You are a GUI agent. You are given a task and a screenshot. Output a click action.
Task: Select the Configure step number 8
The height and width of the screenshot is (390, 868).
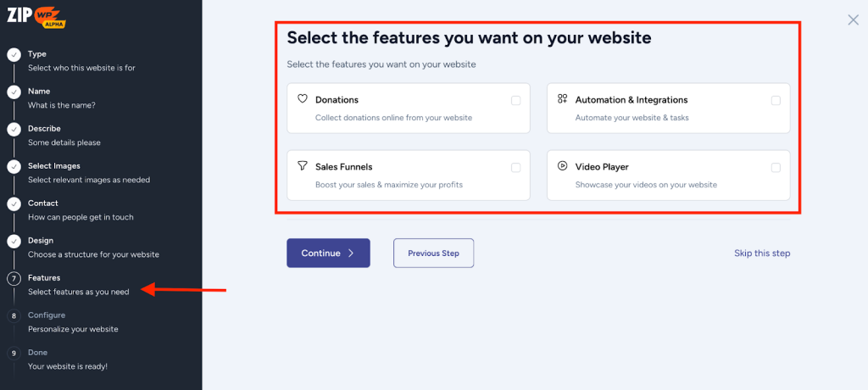click(x=14, y=315)
